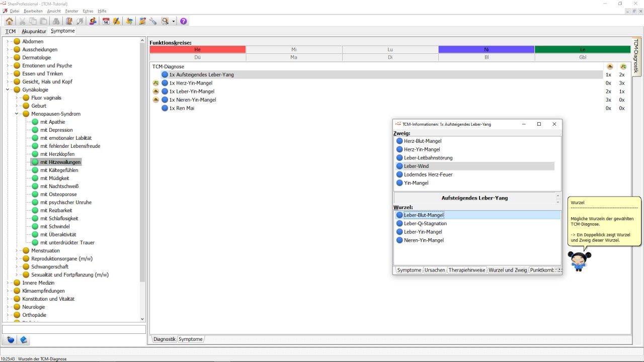Click the patient persons icon in toolbar
The height and width of the screenshot is (362, 644).
coord(93,21)
